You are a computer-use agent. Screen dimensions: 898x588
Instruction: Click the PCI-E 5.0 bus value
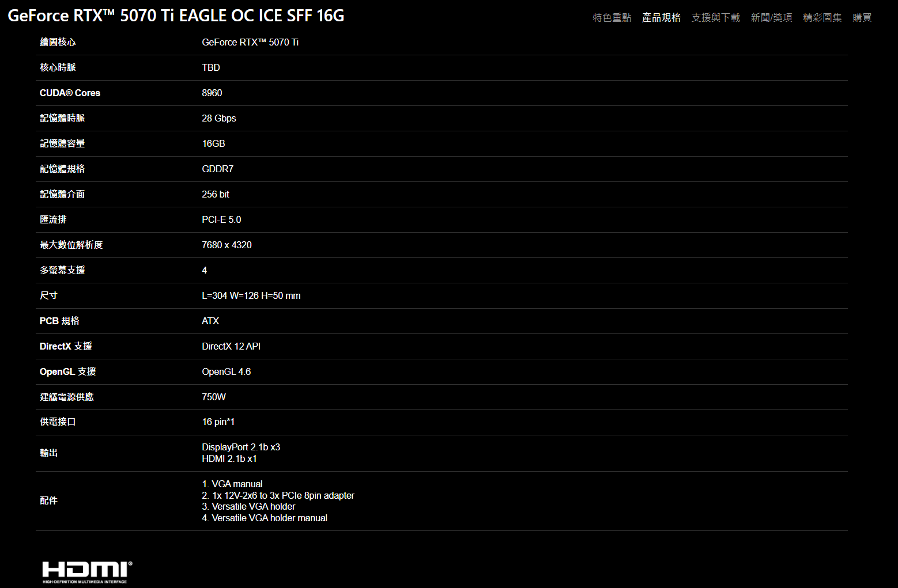click(x=221, y=219)
